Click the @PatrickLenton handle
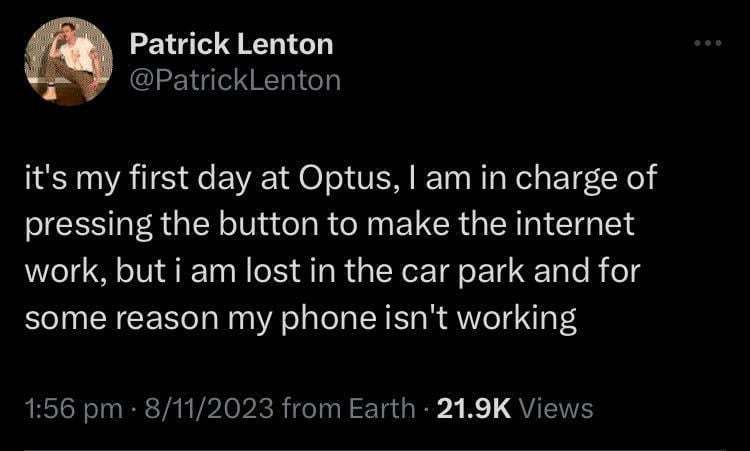This screenshot has height=451, width=750. (x=236, y=79)
